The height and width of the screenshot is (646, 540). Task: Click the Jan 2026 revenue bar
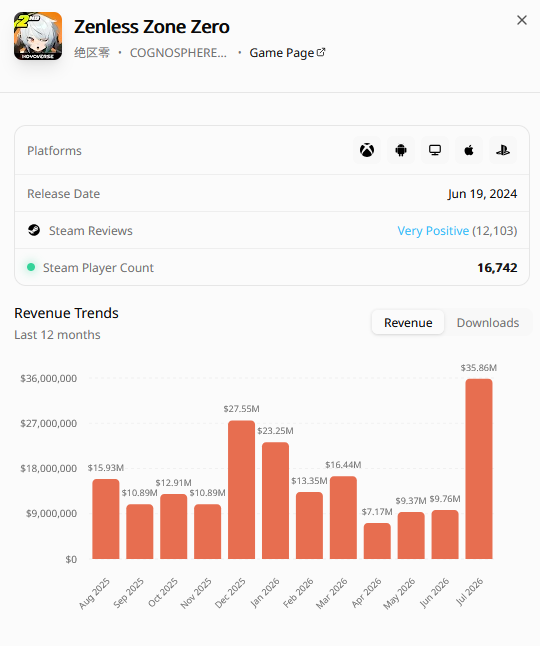point(275,501)
